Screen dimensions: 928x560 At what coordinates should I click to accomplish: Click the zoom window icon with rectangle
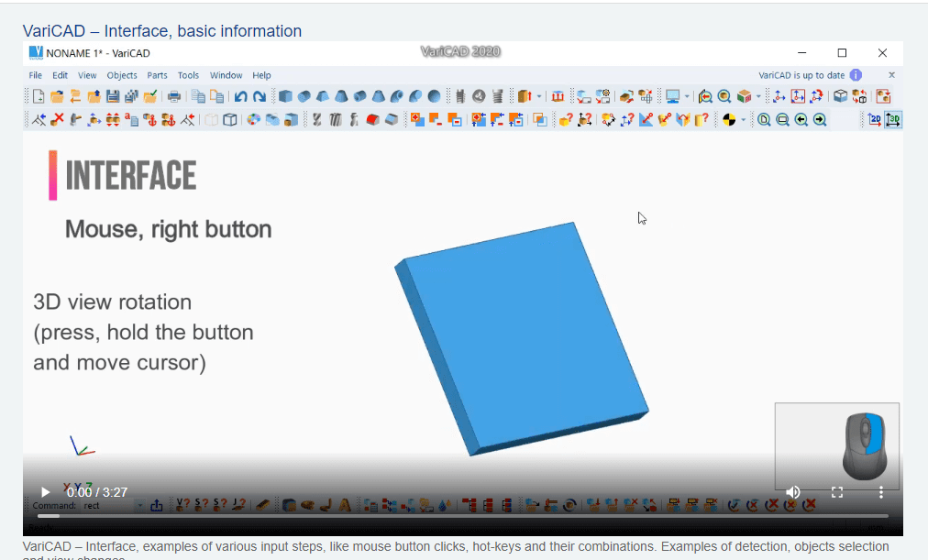pyautogui.click(x=782, y=120)
